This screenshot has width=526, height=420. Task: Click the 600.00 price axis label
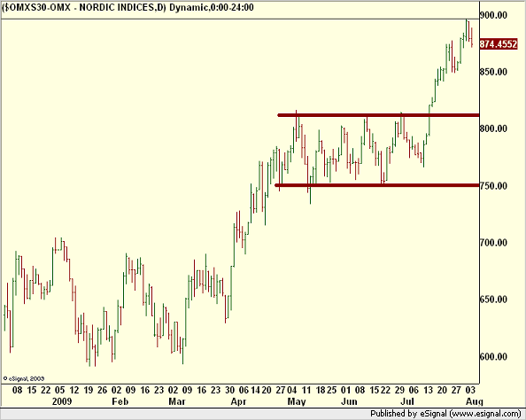click(x=493, y=356)
